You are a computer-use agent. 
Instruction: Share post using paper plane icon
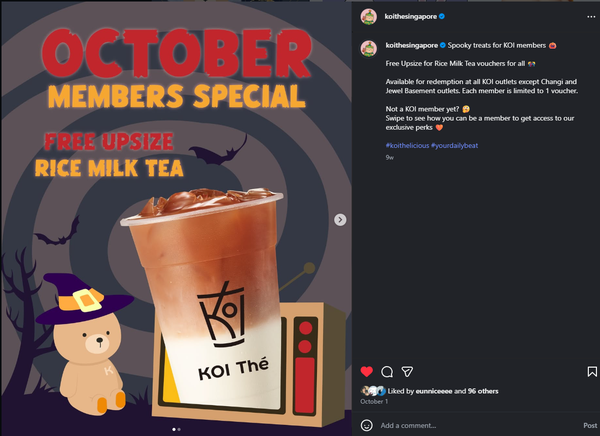[x=407, y=371]
